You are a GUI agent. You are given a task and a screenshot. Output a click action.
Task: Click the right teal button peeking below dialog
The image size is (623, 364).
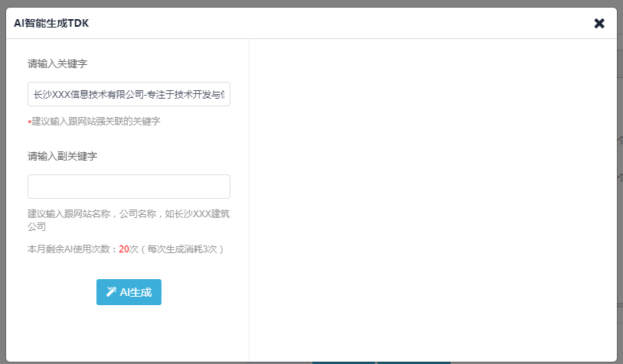(x=413, y=362)
